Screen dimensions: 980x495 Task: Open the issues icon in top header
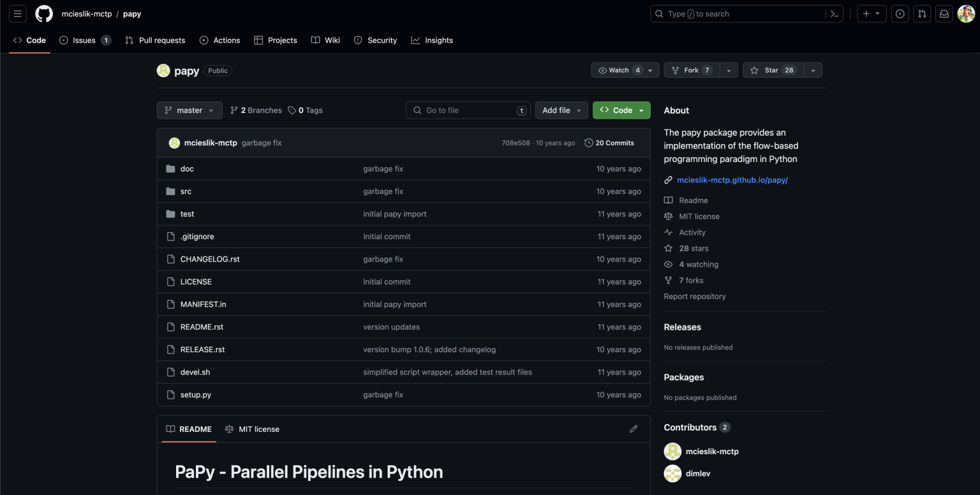pos(900,13)
